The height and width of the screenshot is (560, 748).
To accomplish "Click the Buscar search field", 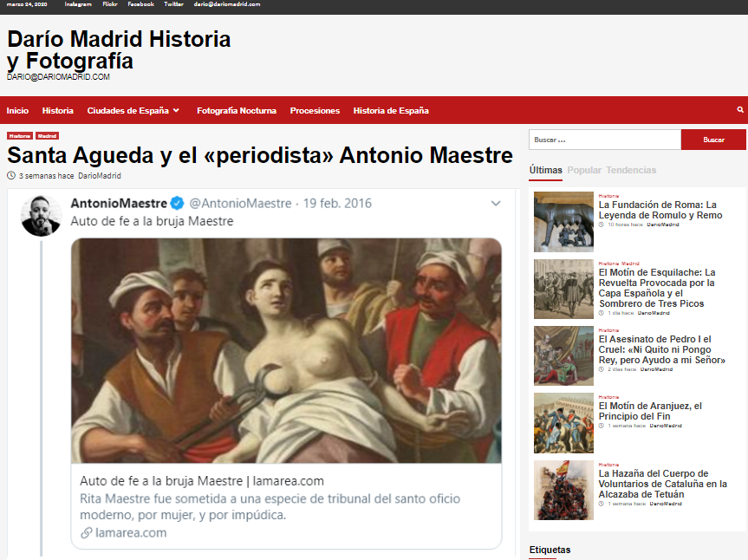I will (x=604, y=140).
